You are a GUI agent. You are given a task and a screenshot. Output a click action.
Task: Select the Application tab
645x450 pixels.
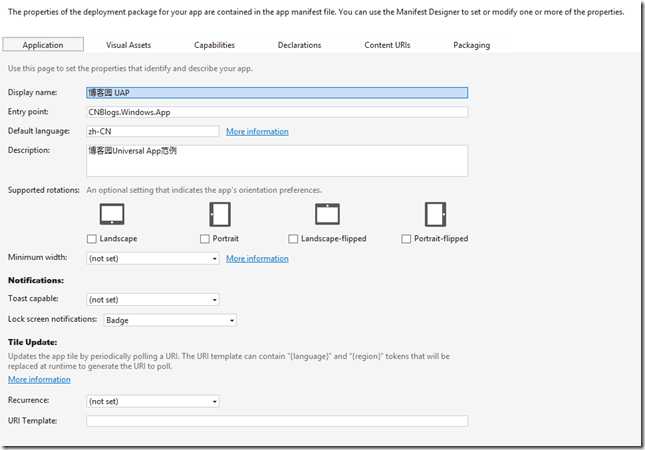pos(43,44)
